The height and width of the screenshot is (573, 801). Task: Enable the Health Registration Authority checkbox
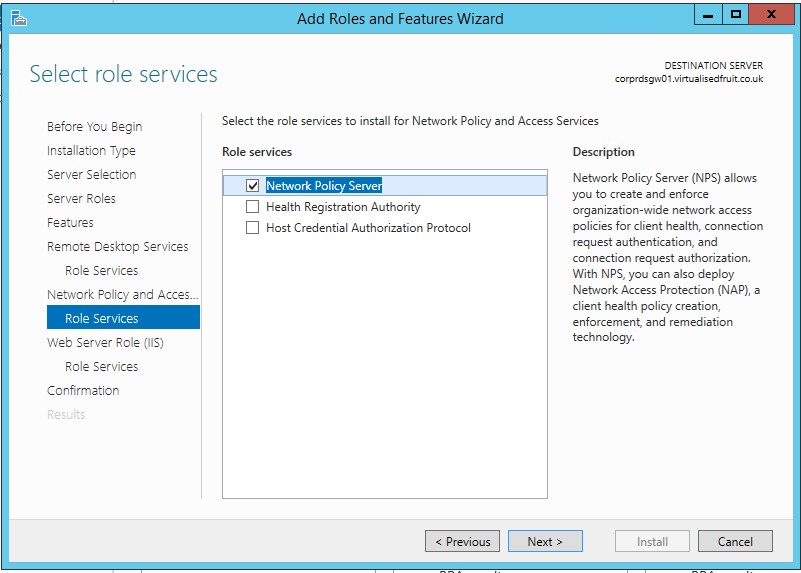point(252,207)
